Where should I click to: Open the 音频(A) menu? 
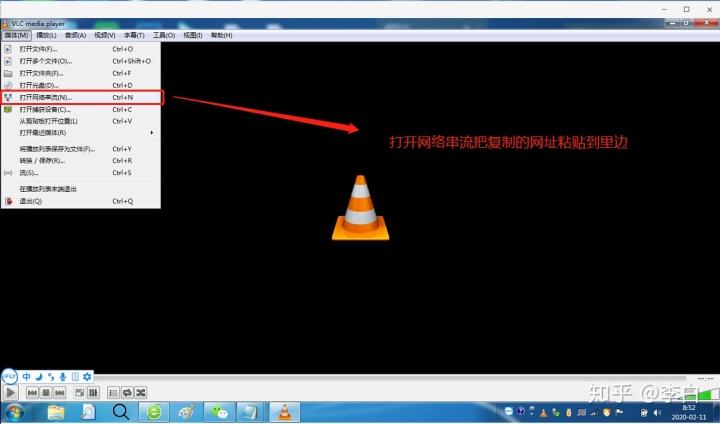pos(75,35)
